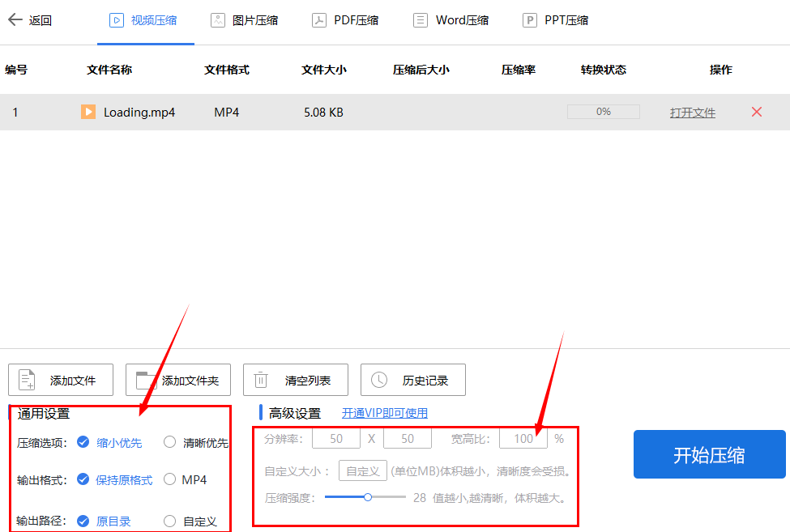The height and width of the screenshot is (532, 790).
Task: Click the resolution width input field
Action: click(336, 438)
